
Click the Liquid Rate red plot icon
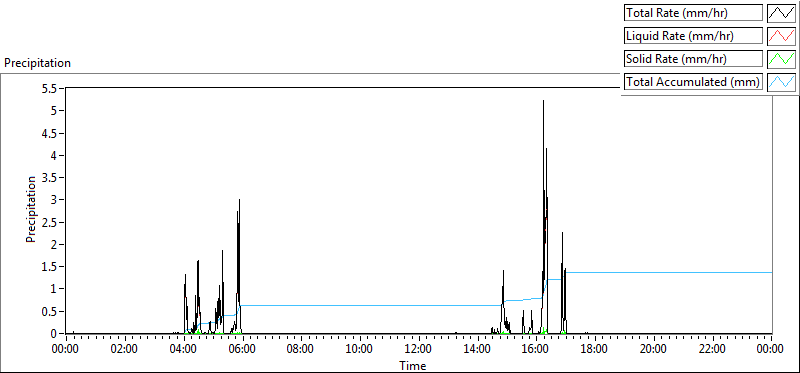782,35
